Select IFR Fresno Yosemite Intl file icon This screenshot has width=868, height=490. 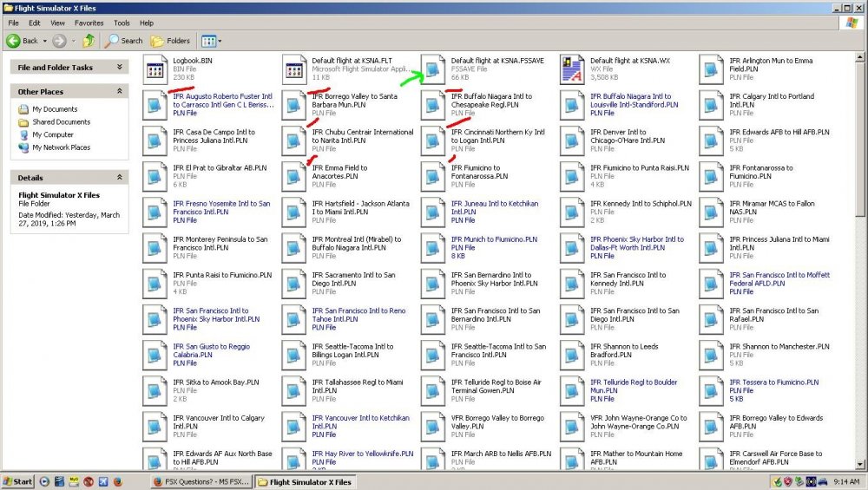[155, 212]
